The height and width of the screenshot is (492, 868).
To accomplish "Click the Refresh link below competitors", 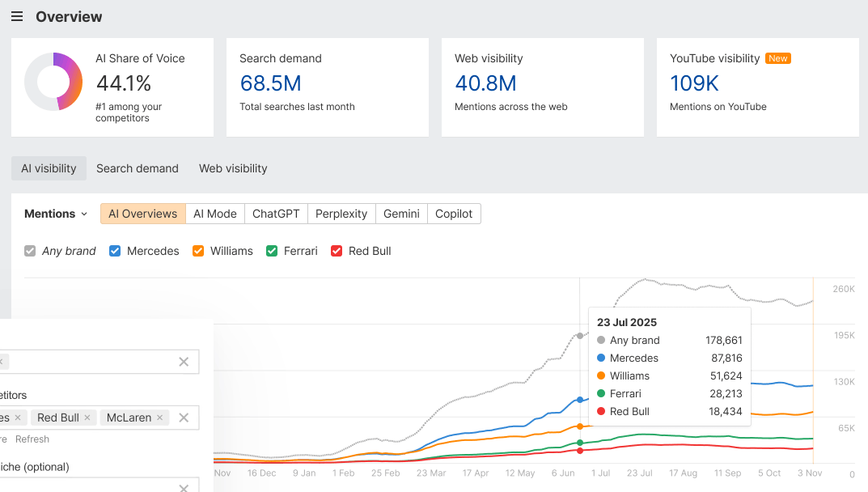I will (32, 439).
